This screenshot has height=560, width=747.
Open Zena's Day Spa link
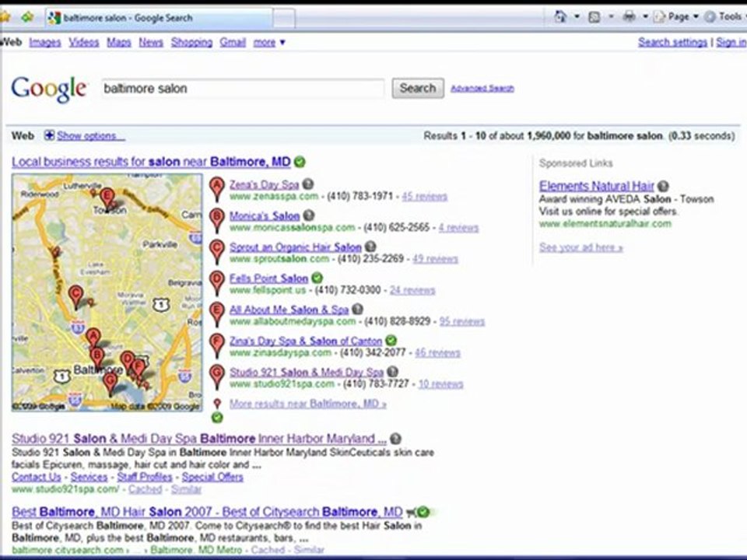coord(264,184)
